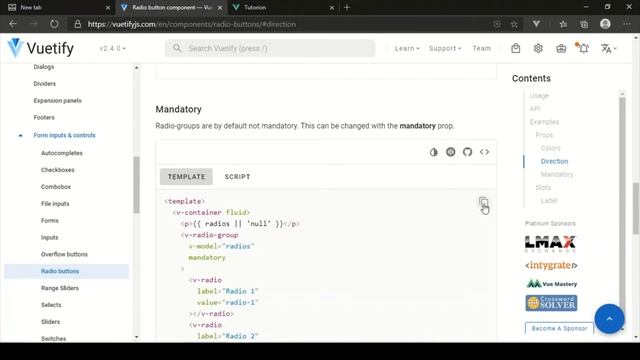Open Dividers in the sidebar
This screenshot has width=640, height=360.
(44, 84)
